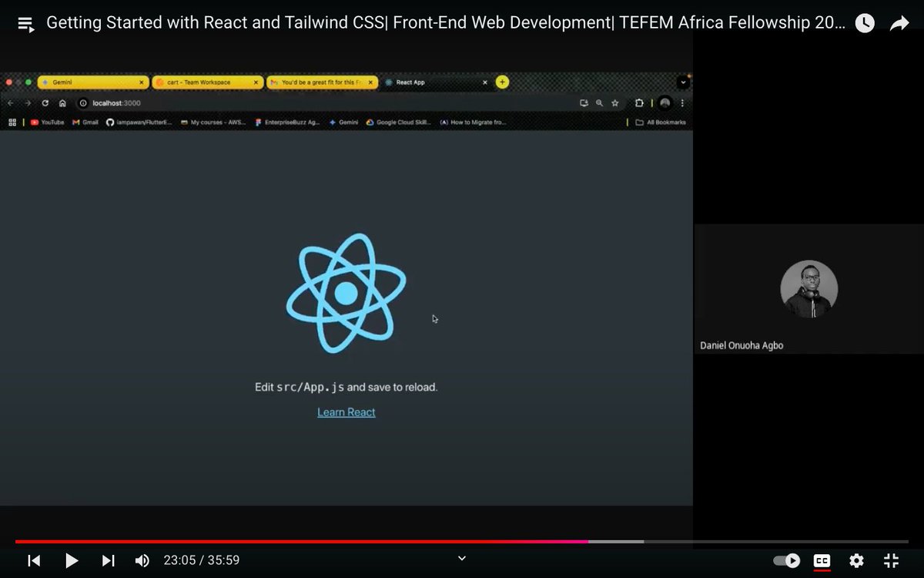Switch to the Gemini browser tab
924x578 pixels.
pyautogui.click(x=92, y=82)
